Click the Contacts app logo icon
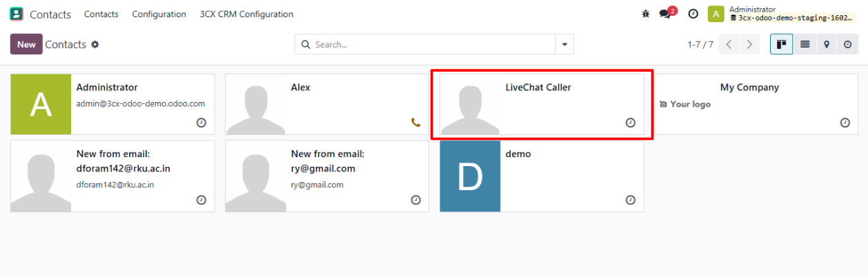The image size is (868, 277). [16, 14]
